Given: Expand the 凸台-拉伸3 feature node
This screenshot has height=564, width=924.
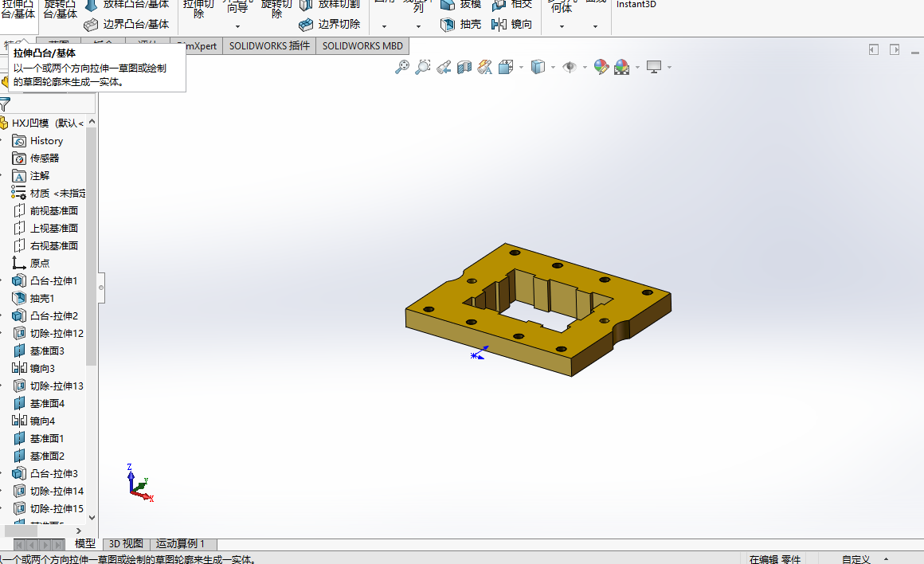Looking at the screenshot, I should coord(1,474).
